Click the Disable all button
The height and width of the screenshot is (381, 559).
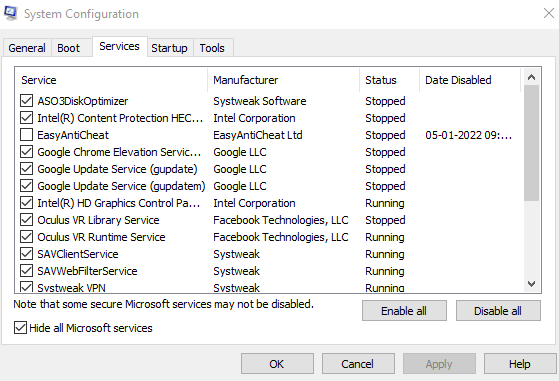(498, 311)
